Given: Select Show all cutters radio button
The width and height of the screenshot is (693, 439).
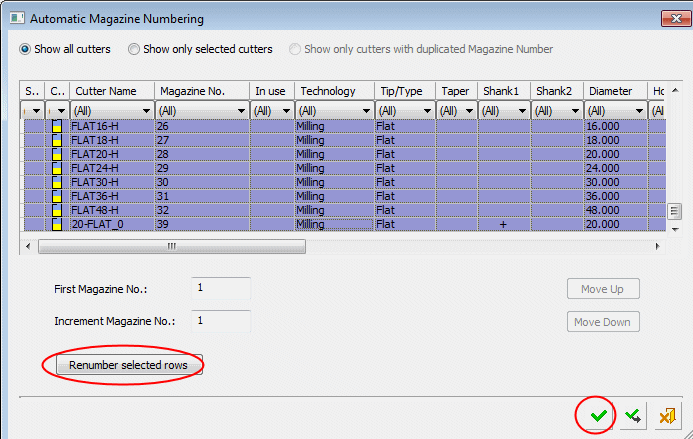Looking at the screenshot, I should [x=26, y=49].
